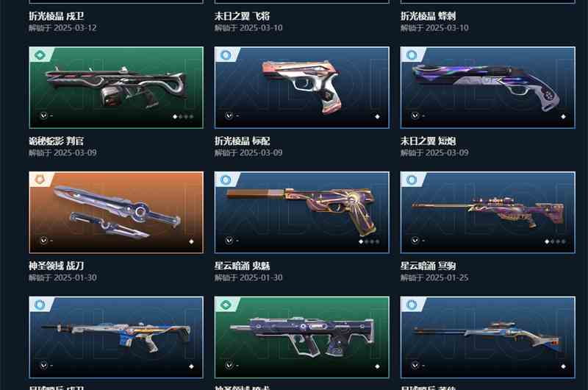This screenshot has width=588, height=390.
Task: Select the second variant dot on 星云暗涌 鬼魅
Action: 366,242
